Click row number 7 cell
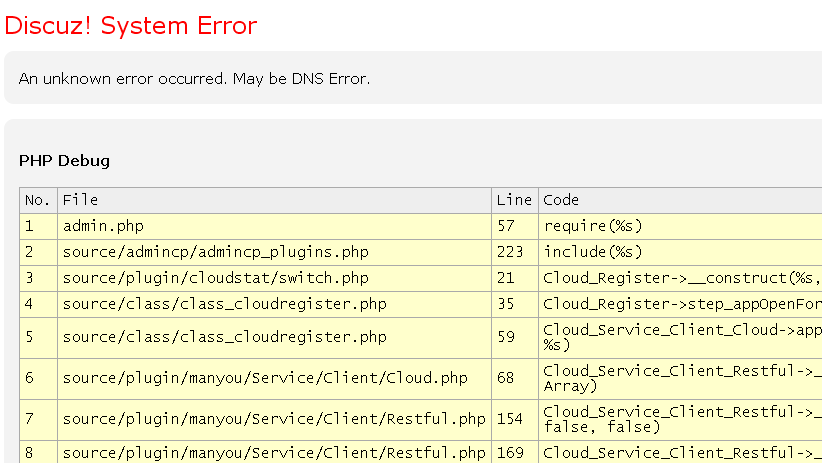This screenshot has height=463, width=822. tap(38, 419)
